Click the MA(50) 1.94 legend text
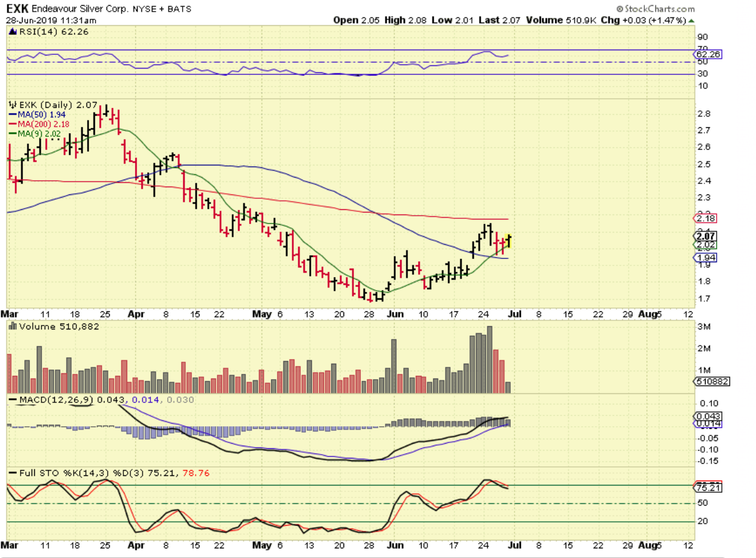This screenshot has height=558, width=756. tap(42, 115)
